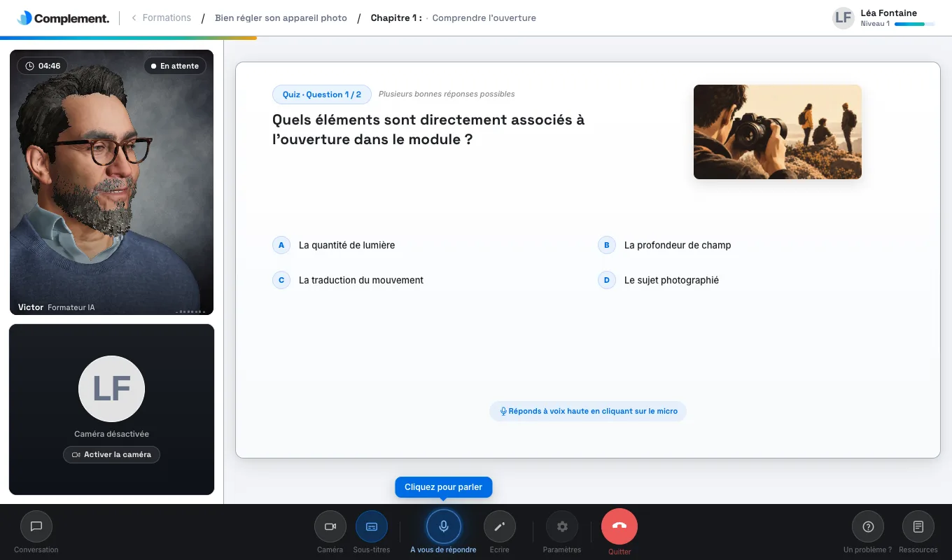The width and height of the screenshot is (952, 560).
Task: Select answer A La quantité de lumière
Action: click(x=334, y=245)
